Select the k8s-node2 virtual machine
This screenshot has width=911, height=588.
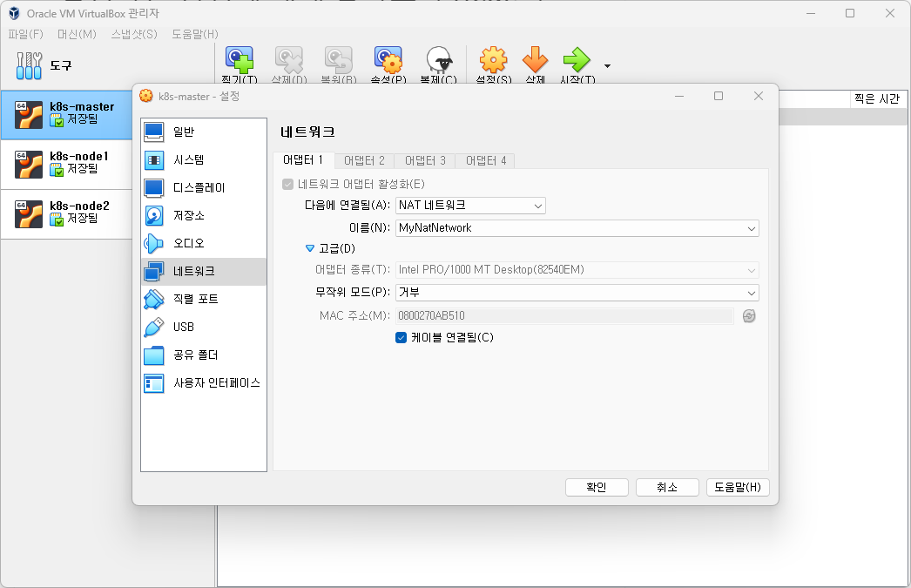coord(66,213)
